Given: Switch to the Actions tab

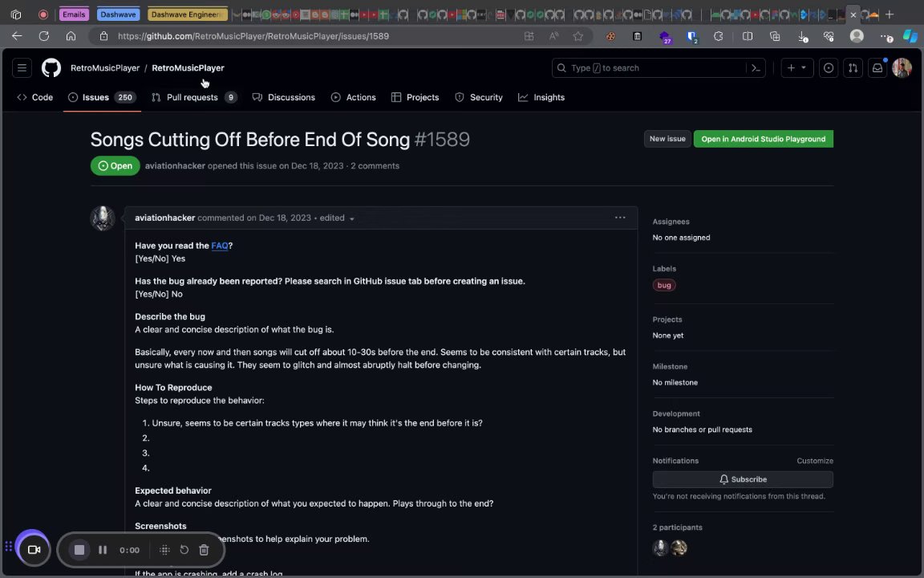Looking at the screenshot, I should click(354, 97).
